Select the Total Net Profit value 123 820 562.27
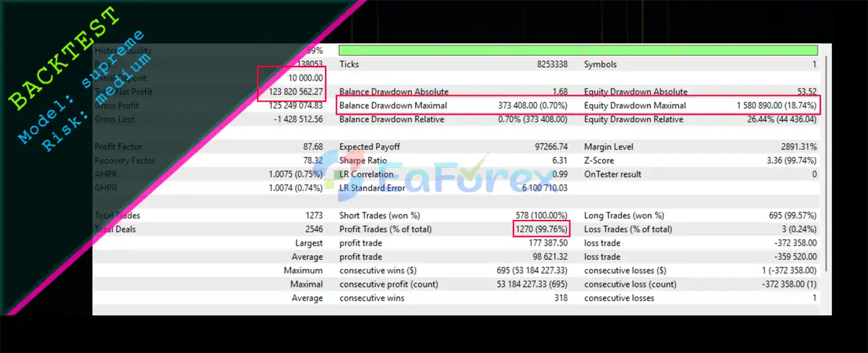 [291, 92]
